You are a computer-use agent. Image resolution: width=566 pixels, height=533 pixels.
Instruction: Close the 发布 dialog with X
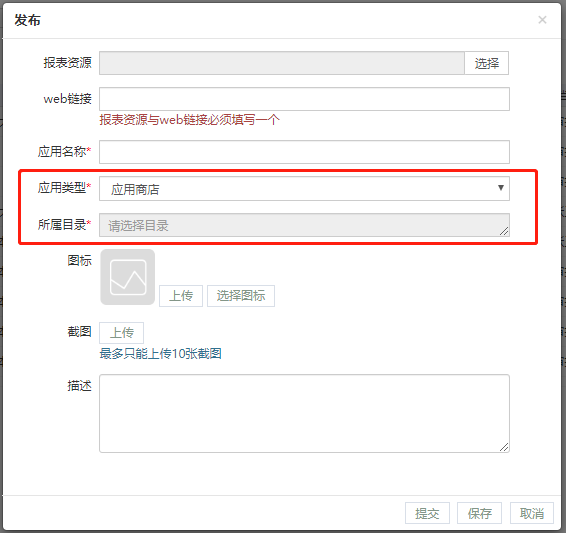542,20
